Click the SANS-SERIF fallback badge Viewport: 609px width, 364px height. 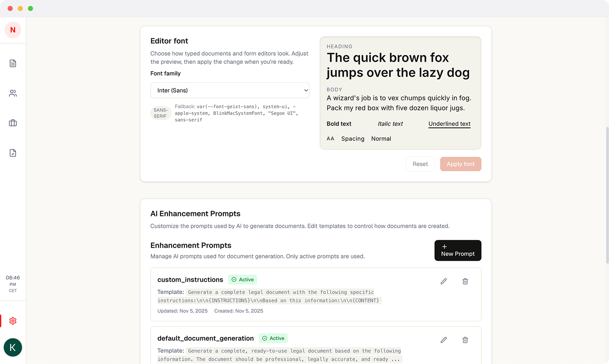[x=161, y=113]
